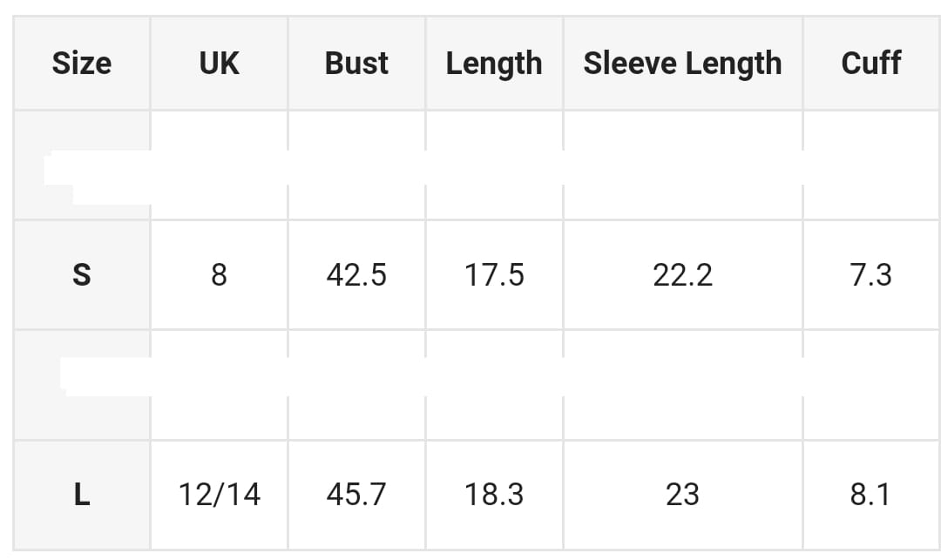This screenshot has height=560, width=941.
Task: Select the S size row label
Action: coord(82,275)
